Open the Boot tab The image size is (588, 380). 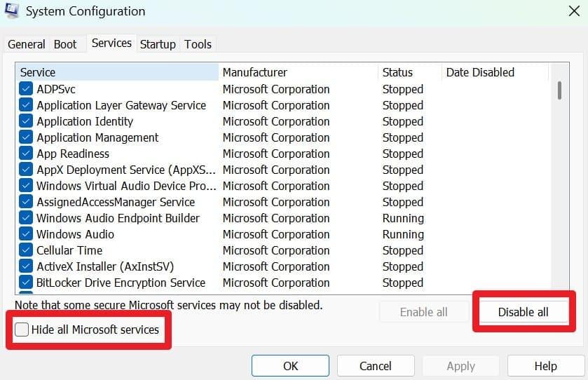tap(65, 44)
